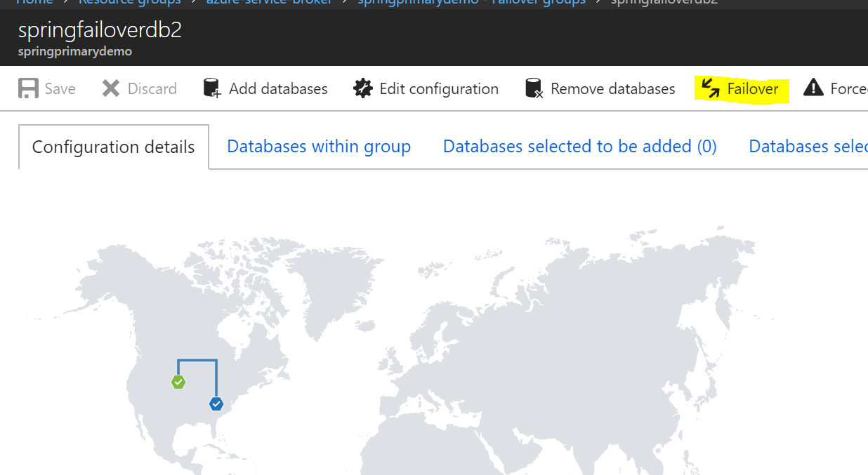Viewport: 868px width, 475px height.
Task: Click the Discard X icon
Action: point(111,88)
